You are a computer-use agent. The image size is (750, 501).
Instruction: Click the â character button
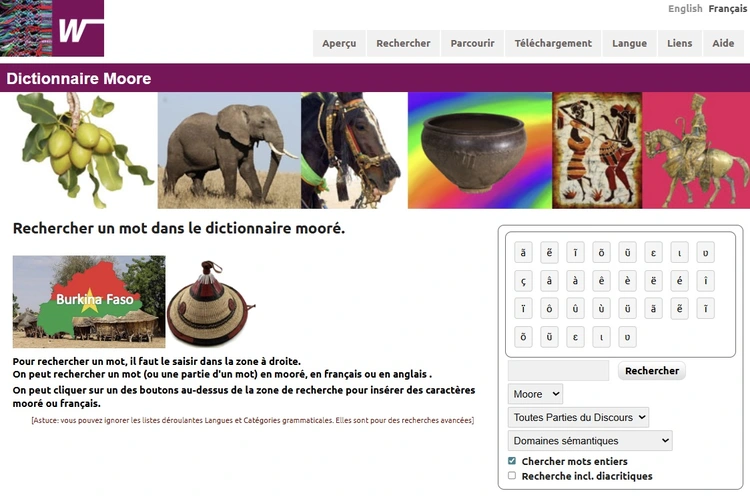(549, 281)
